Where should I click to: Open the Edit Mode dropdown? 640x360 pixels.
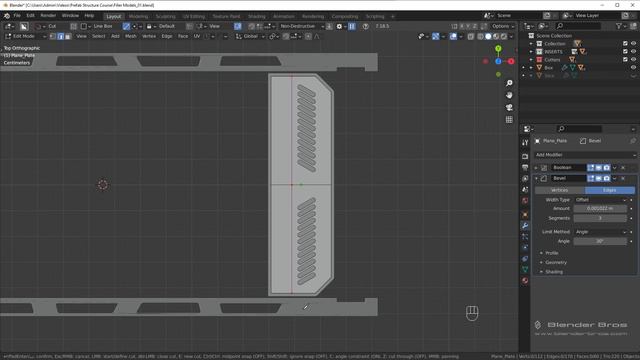[25, 36]
